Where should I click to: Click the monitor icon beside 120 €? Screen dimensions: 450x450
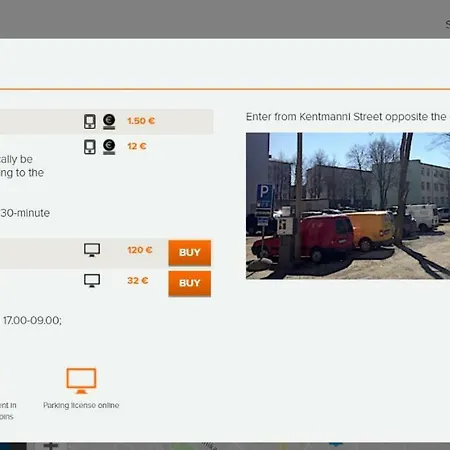click(x=92, y=250)
